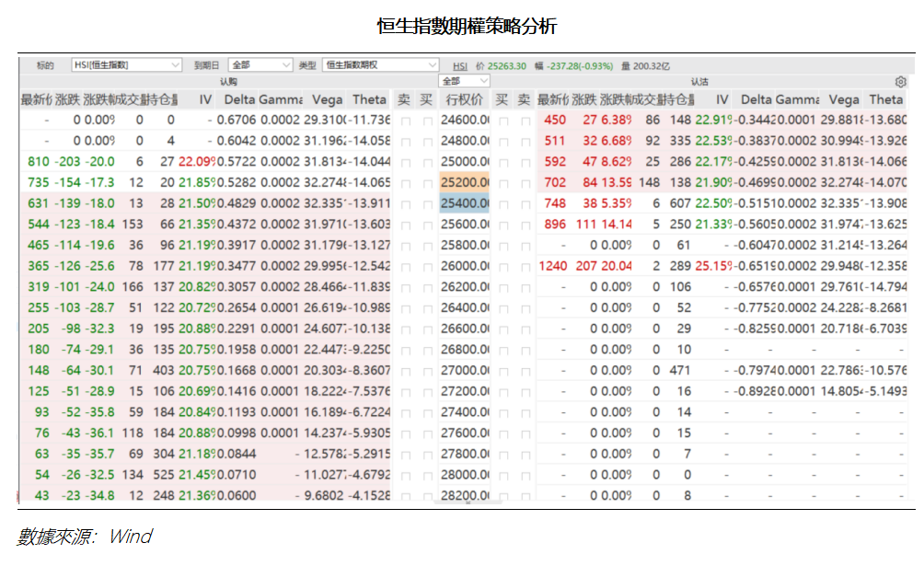Select the 24600.00 strike price cell
This screenshot has height=566, width=924.
pos(465,120)
